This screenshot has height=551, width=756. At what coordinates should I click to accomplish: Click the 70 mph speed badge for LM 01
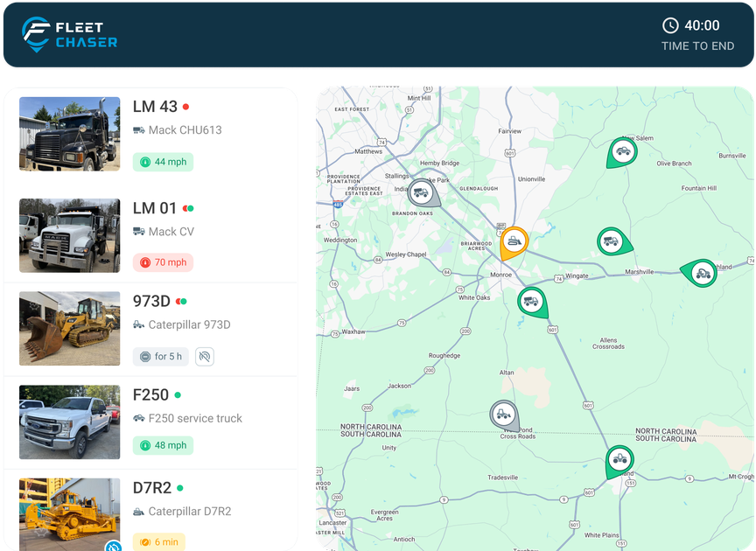click(163, 262)
